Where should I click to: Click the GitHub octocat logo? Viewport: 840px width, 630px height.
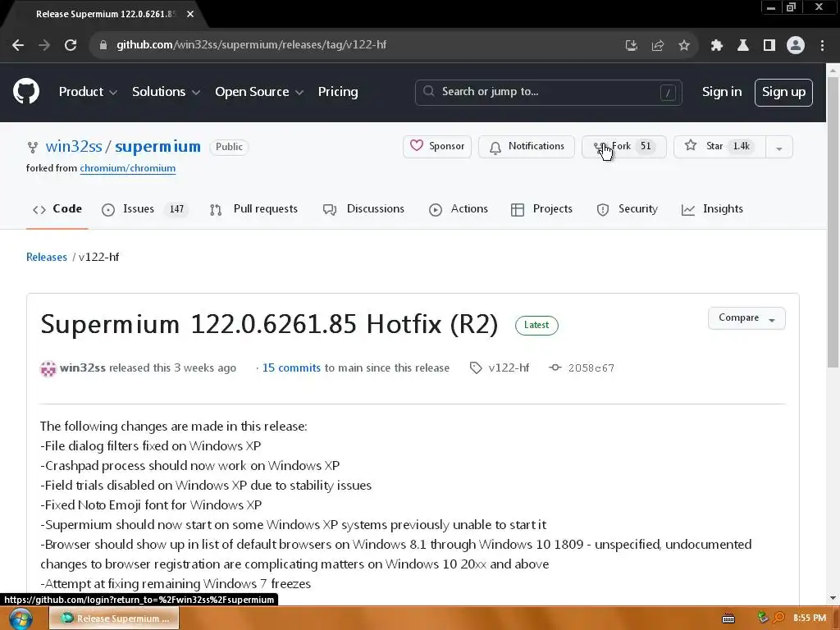(x=26, y=91)
